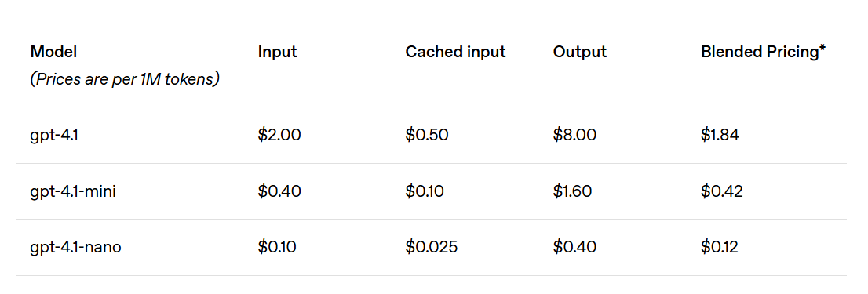The width and height of the screenshot is (868, 294).
Task: Click the Model column header
Action: (x=53, y=52)
